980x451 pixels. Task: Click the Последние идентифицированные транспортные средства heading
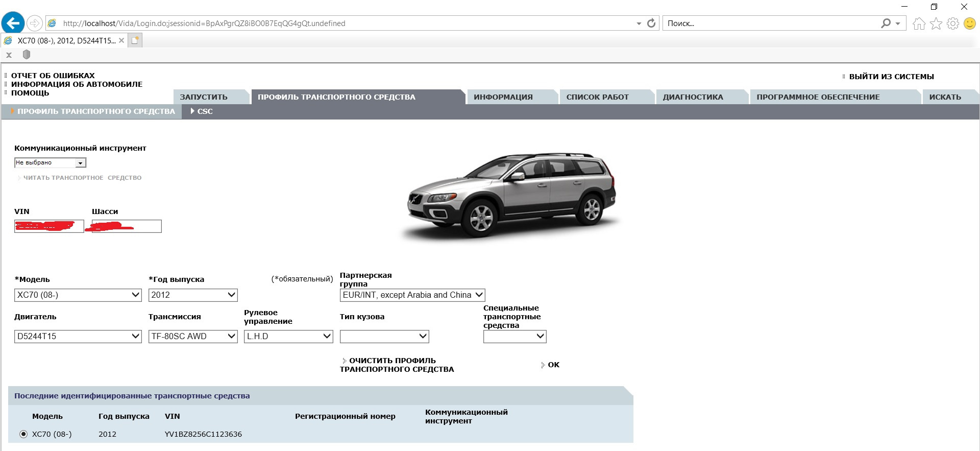132,396
